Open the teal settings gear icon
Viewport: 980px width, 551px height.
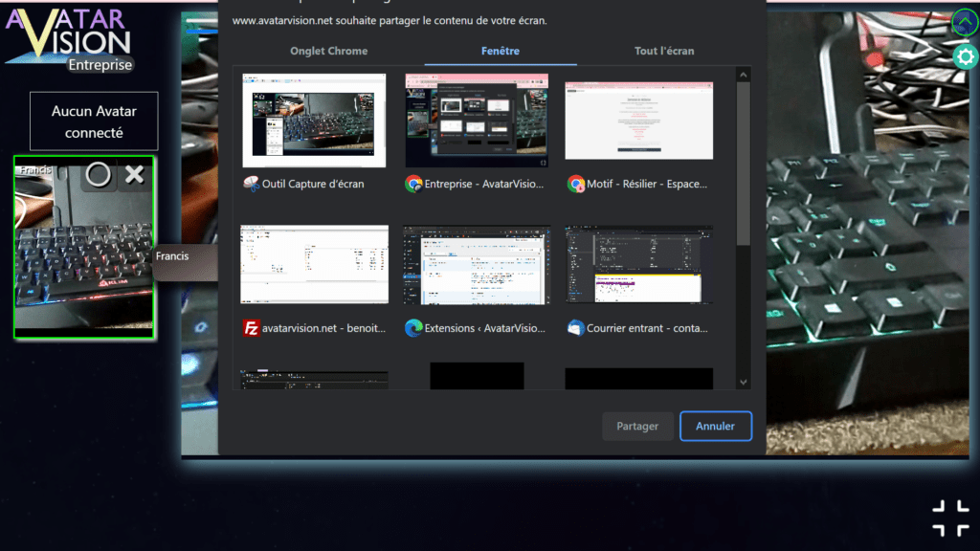(964, 56)
